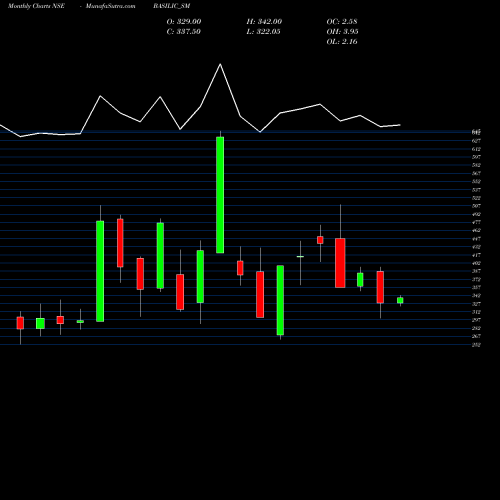Click the 267 price axis label
500x500 pixels.
pos(476,336)
